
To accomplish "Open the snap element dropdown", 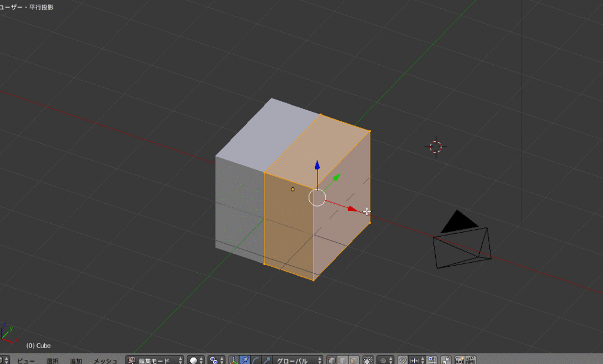I will click(418, 360).
